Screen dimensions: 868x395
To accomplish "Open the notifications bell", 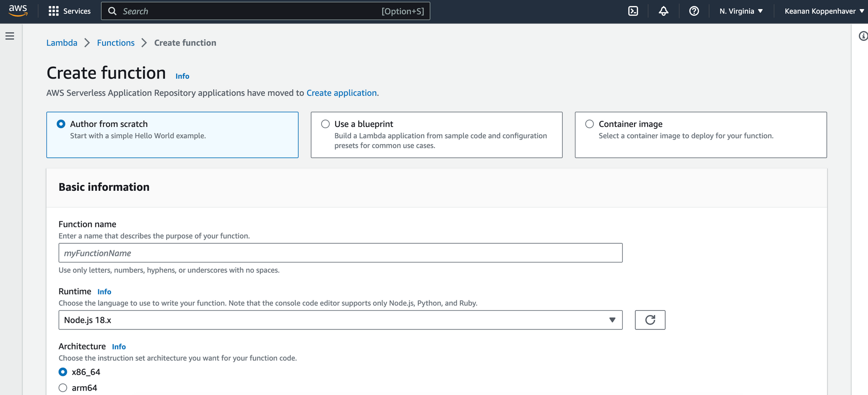I will (x=664, y=11).
